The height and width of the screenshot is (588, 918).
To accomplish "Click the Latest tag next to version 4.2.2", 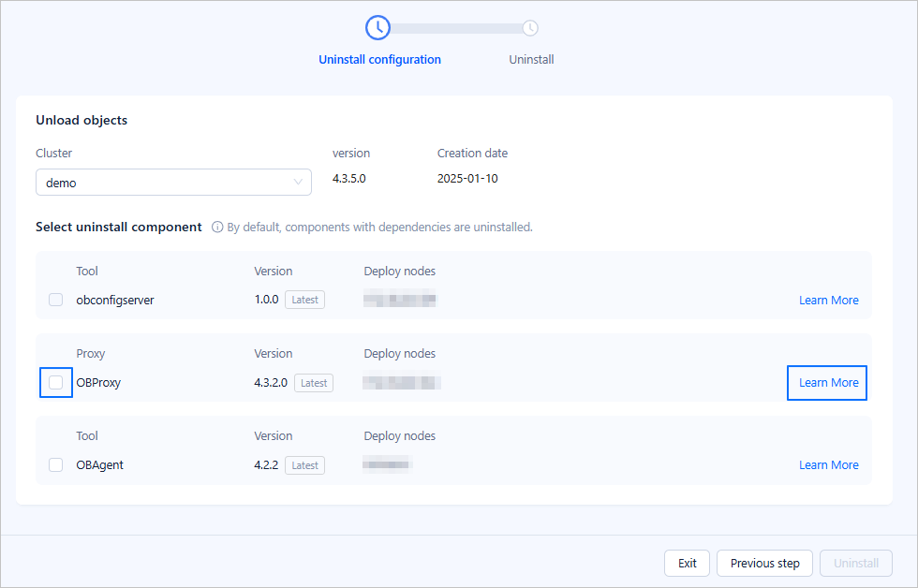I will [304, 465].
